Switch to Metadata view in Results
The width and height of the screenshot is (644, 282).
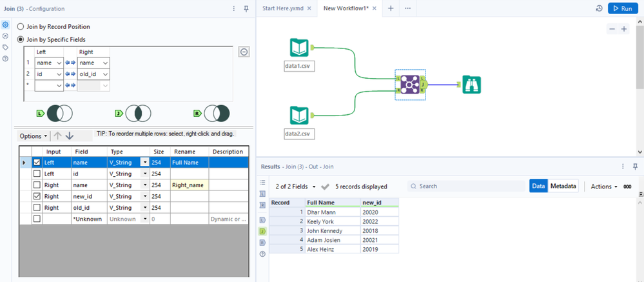[563, 186]
